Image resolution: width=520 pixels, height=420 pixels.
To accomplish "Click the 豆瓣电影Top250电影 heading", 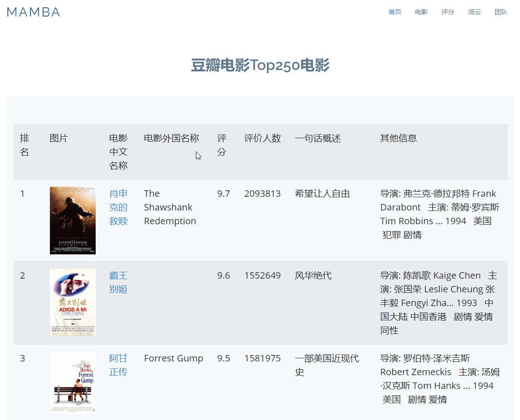I will pos(260,65).
